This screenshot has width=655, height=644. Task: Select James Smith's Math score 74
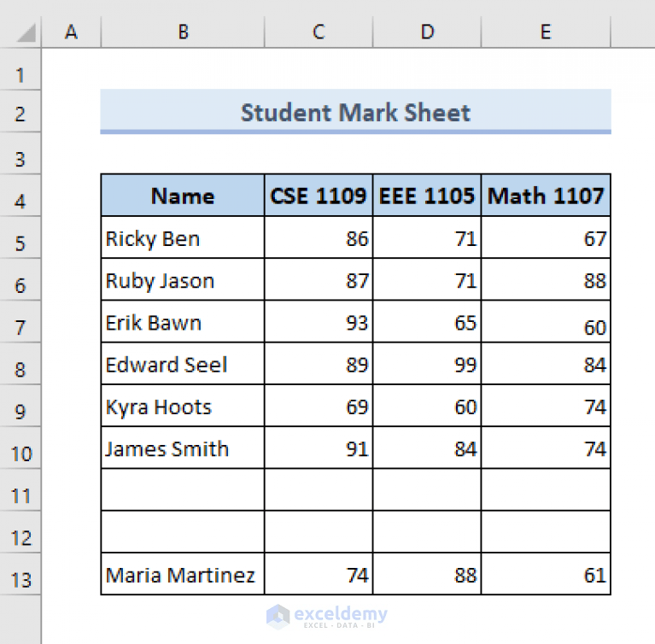point(546,448)
